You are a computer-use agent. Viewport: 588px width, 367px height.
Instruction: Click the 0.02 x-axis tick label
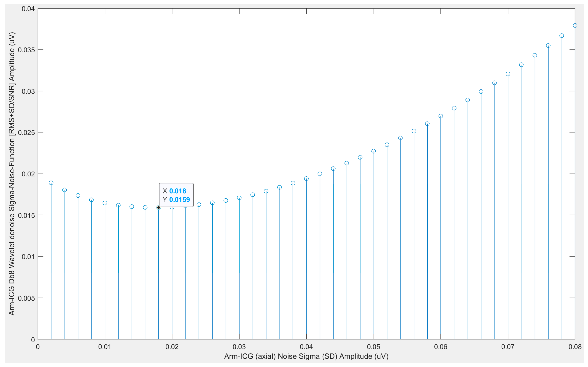pyautogui.click(x=172, y=347)
